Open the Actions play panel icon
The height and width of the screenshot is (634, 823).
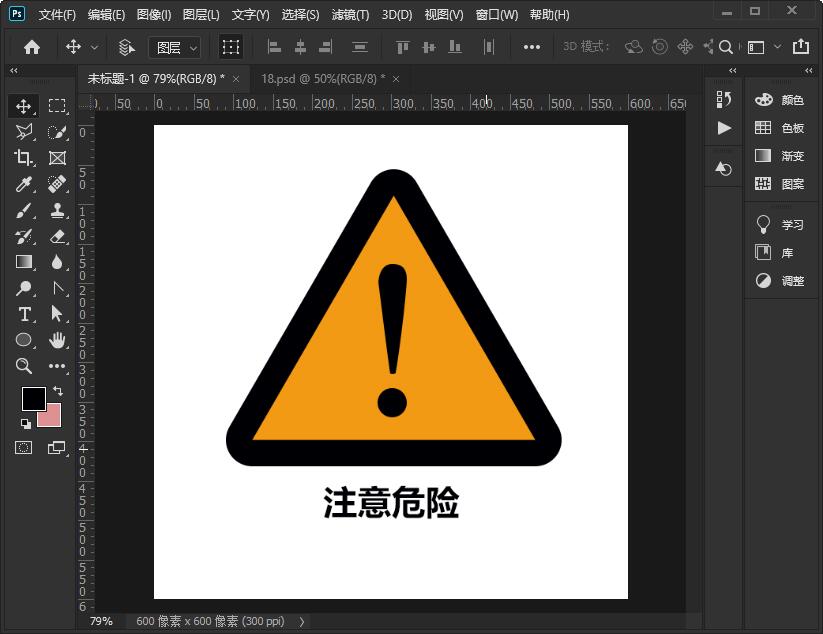click(724, 128)
